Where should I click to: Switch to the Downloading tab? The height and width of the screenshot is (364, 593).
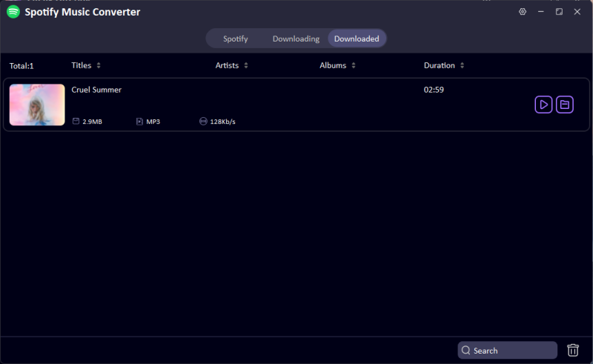pyautogui.click(x=296, y=39)
